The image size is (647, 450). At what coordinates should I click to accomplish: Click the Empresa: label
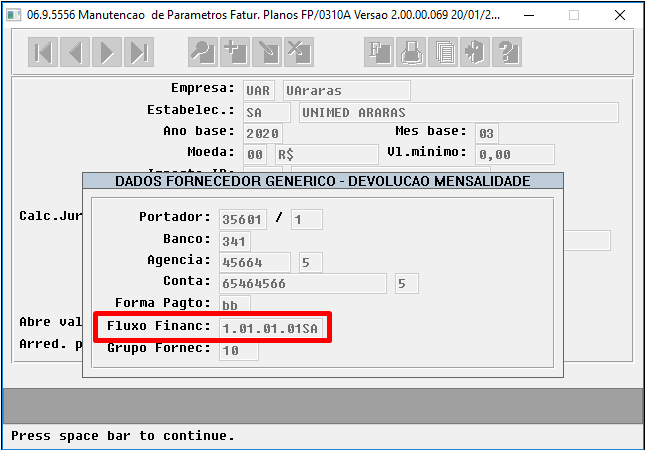203,88
